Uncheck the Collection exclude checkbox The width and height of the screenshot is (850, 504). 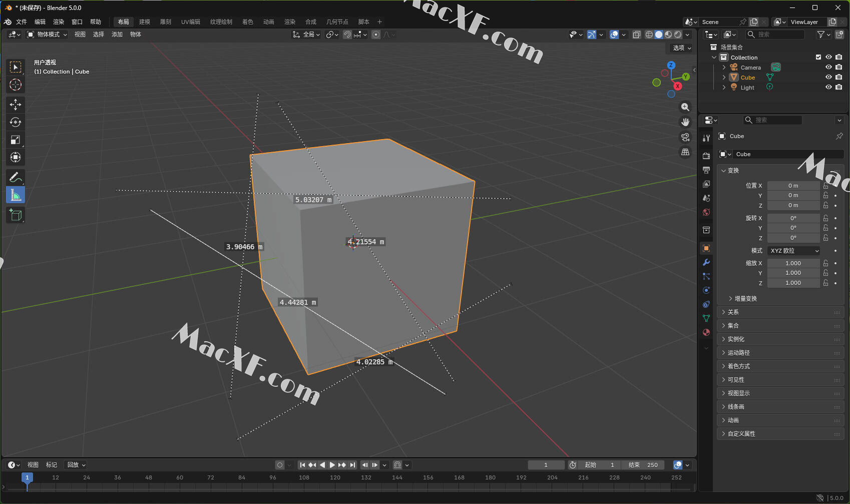coord(818,57)
